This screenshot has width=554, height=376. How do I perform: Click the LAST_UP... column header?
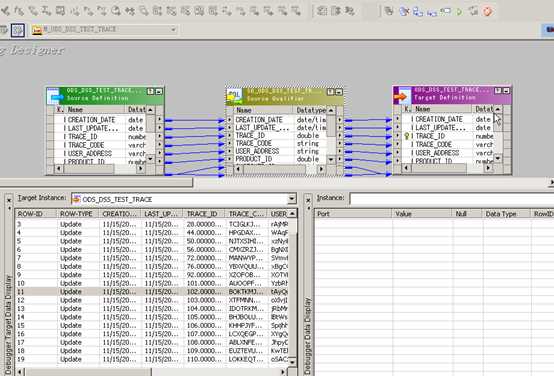point(162,213)
